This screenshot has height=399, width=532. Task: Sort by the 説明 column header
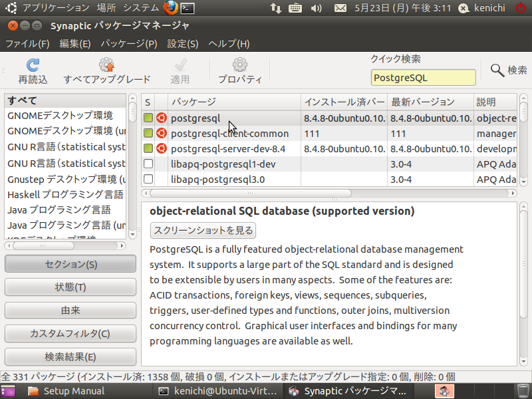coord(495,102)
